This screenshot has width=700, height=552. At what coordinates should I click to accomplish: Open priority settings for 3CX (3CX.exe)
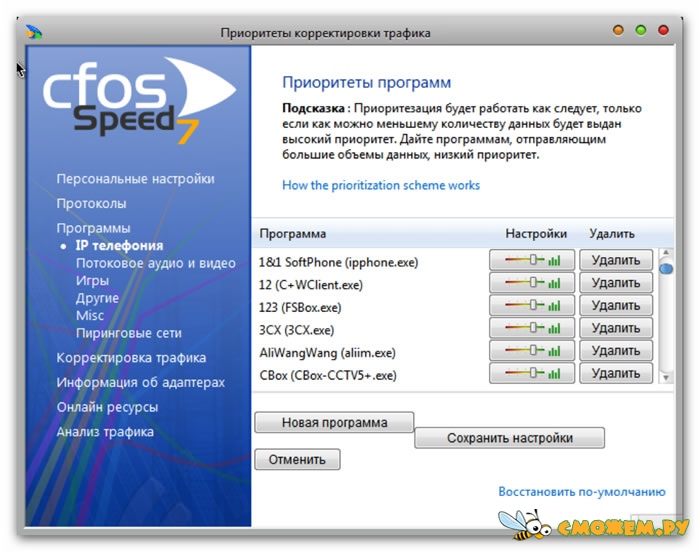[532, 328]
